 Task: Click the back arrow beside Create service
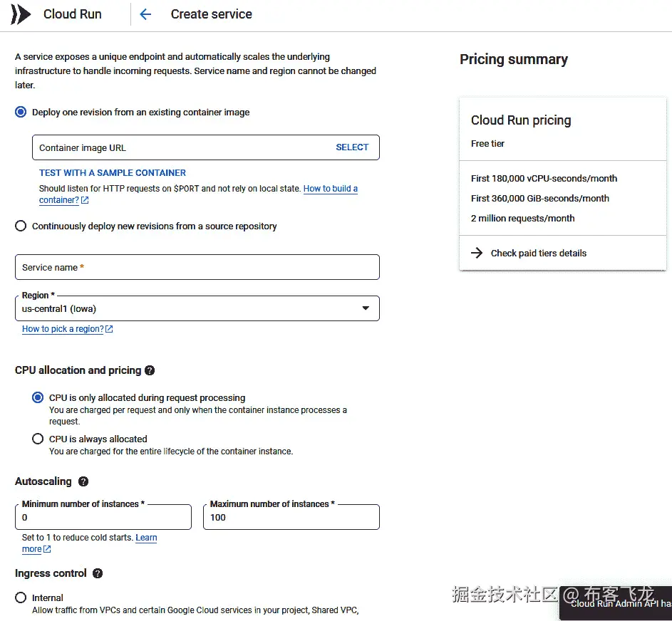pyautogui.click(x=145, y=14)
